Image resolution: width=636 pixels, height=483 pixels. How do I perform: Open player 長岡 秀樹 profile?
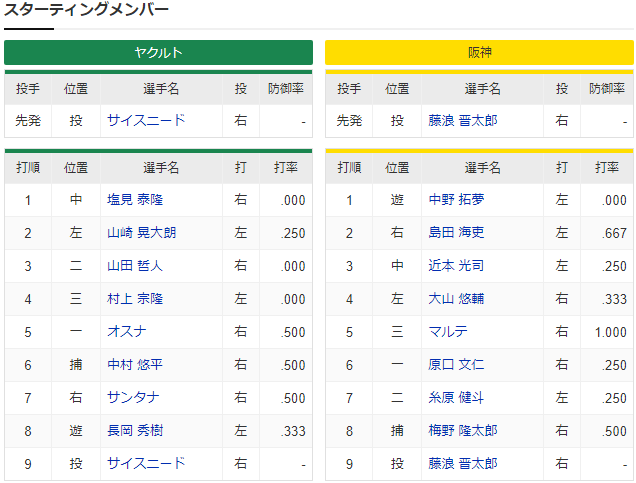pos(135,430)
